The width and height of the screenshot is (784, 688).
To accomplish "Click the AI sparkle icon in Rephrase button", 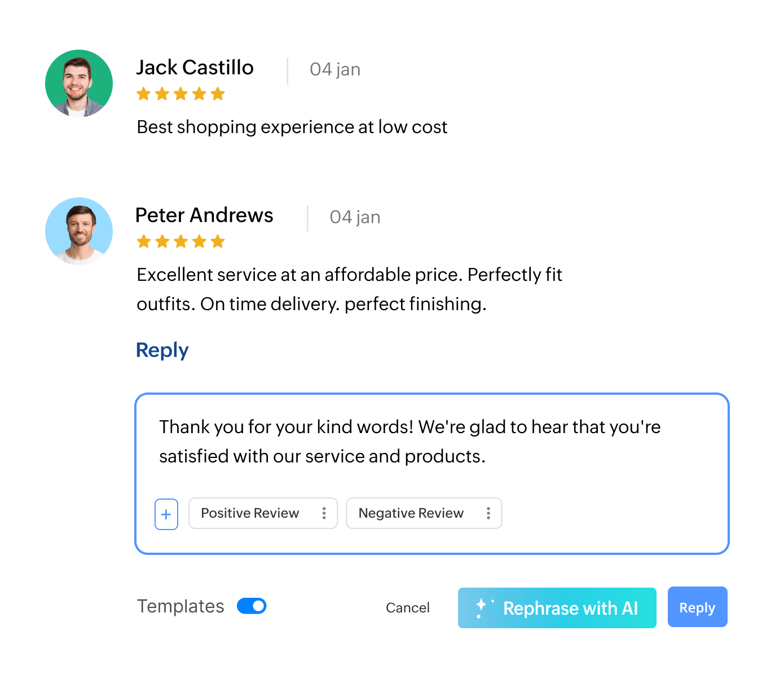I will click(483, 607).
